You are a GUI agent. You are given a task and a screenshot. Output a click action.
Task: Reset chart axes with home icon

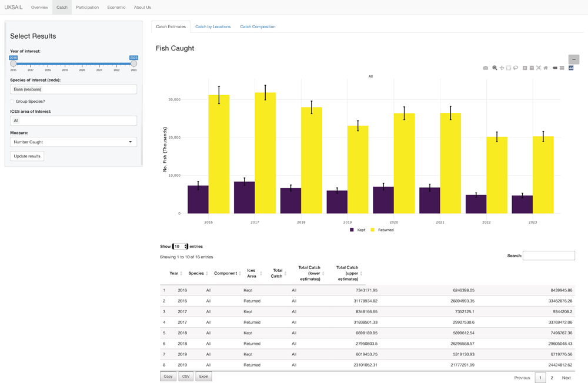[x=546, y=68]
